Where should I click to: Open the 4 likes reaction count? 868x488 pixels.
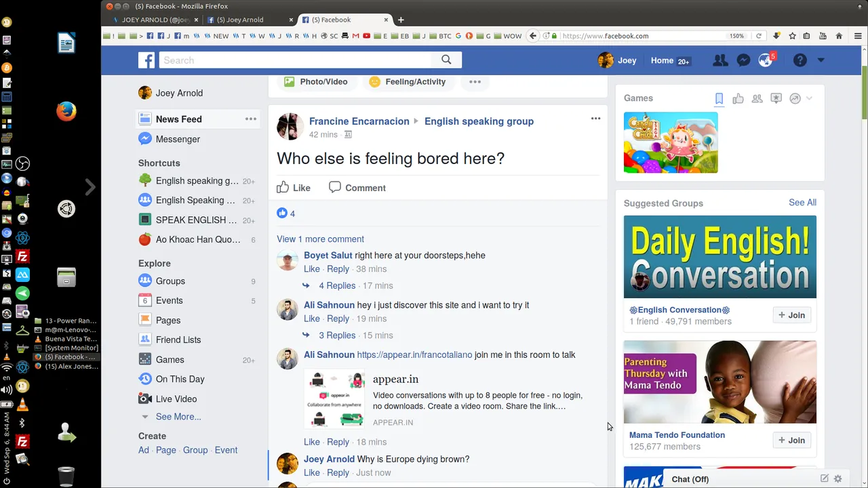[x=285, y=213]
